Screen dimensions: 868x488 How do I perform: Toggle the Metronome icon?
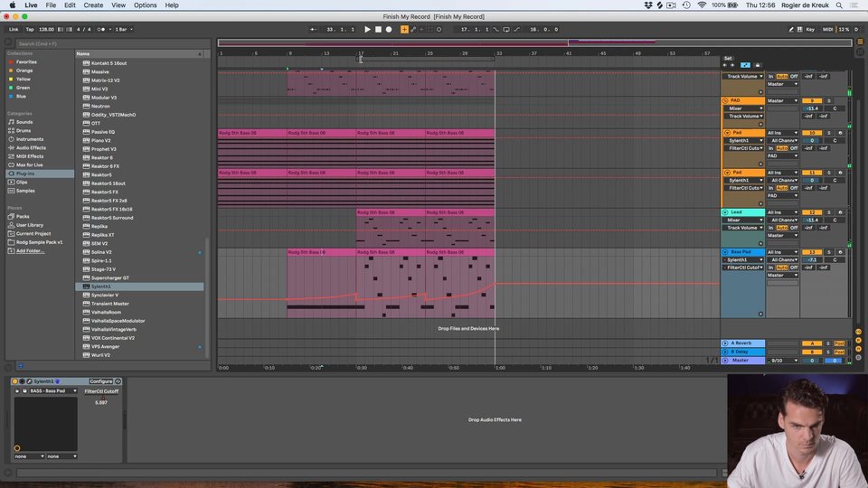100,29
